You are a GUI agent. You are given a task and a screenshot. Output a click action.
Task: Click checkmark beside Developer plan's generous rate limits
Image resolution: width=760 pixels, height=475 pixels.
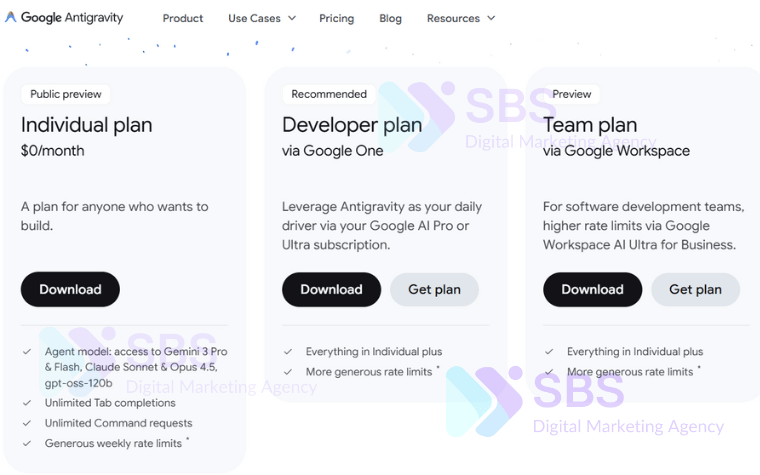tap(288, 372)
